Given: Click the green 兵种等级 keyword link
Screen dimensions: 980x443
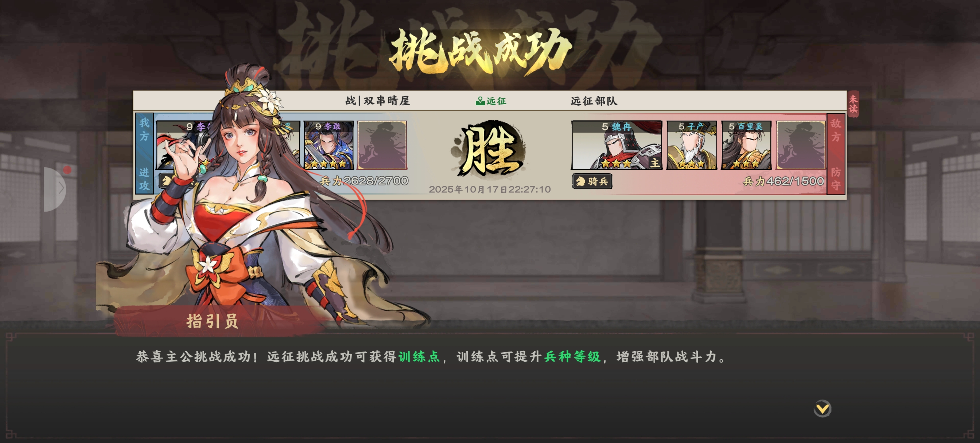Looking at the screenshot, I should (x=572, y=356).
